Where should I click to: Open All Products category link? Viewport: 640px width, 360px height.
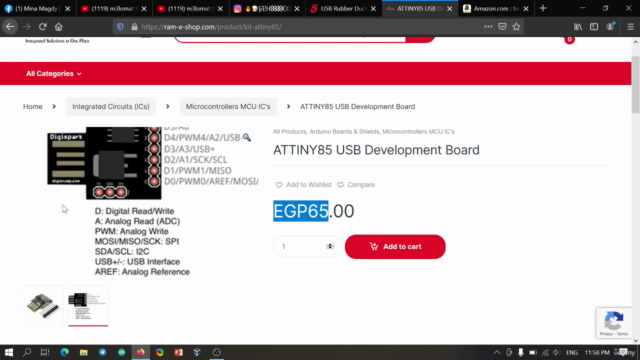pyautogui.click(x=289, y=131)
